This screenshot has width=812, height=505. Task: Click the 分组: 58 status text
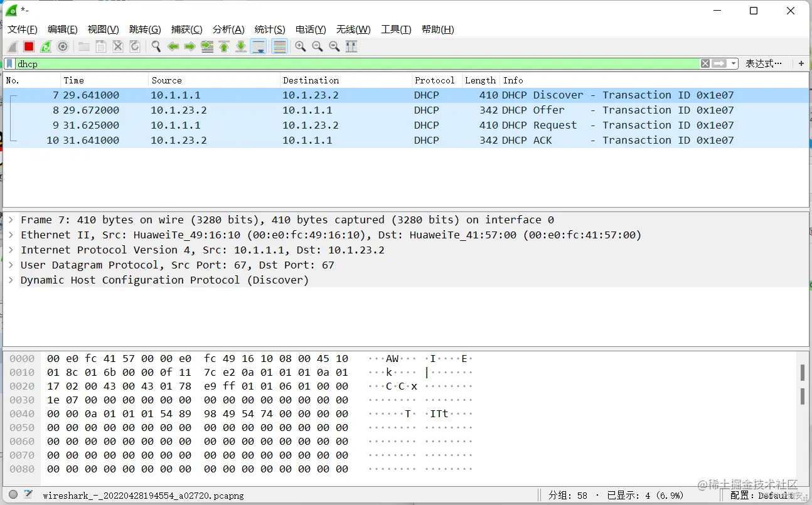[568, 496]
